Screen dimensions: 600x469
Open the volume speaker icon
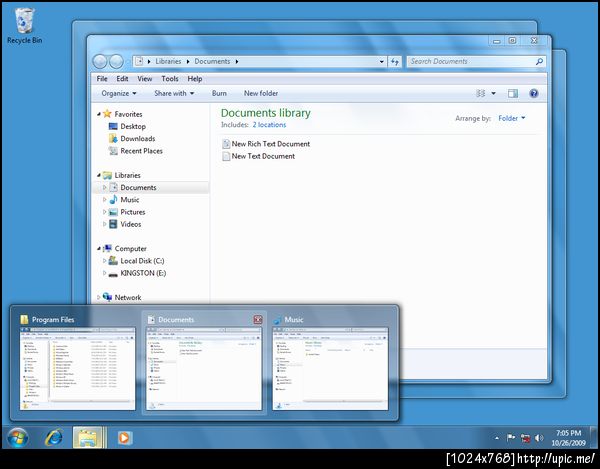click(x=539, y=438)
